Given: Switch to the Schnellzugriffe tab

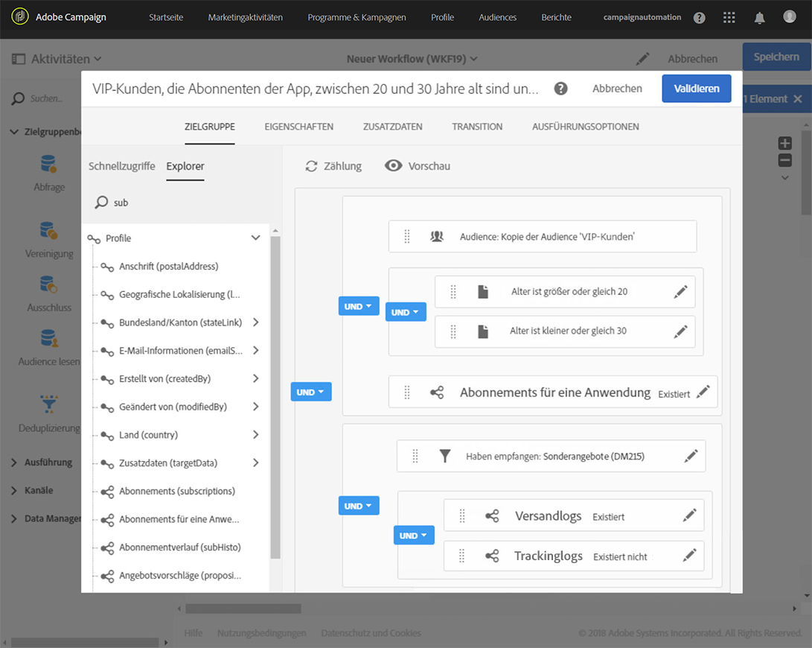Looking at the screenshot, I should [122, 166].
